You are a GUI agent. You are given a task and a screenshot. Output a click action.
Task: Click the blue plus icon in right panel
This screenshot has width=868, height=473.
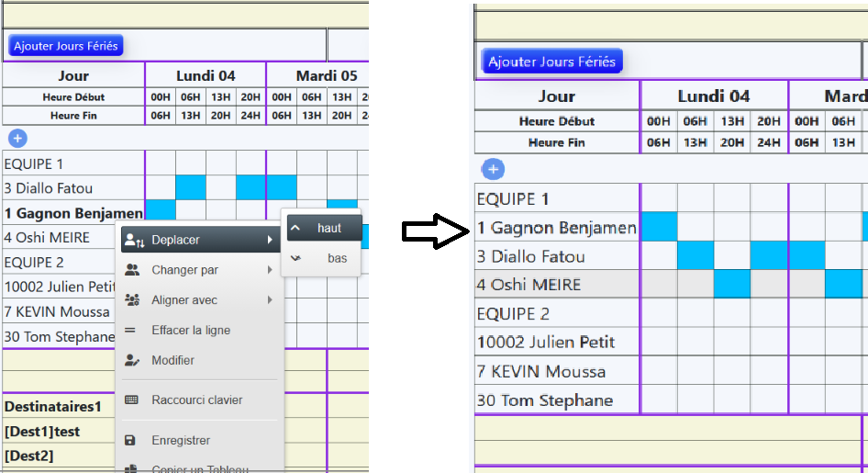[x=493, y=169]
